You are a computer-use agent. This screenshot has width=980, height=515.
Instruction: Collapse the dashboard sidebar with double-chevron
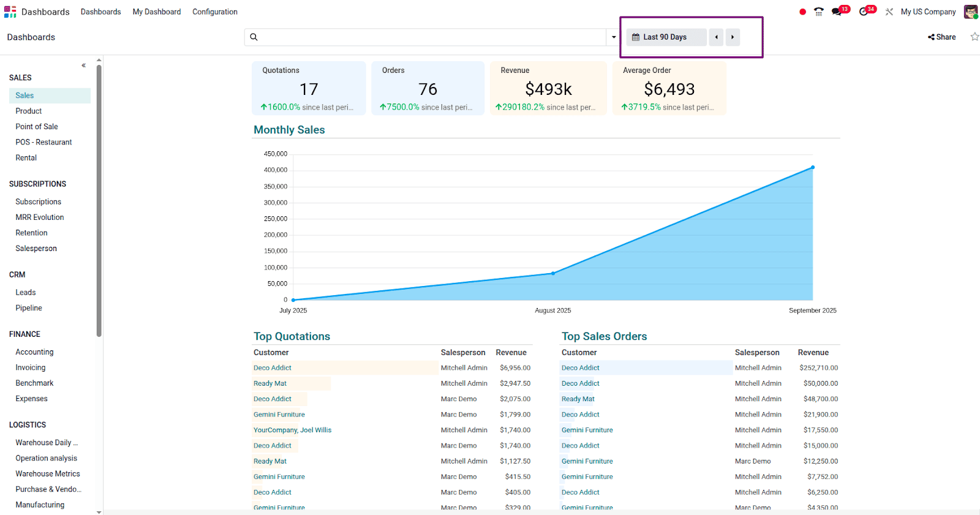point(84,66)
